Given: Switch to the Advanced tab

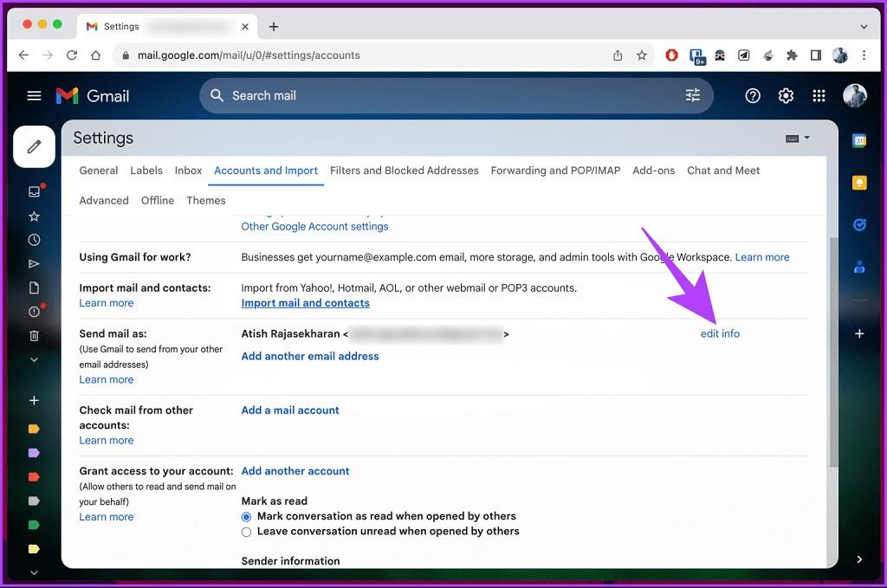Looking at the screenshot, I should click(104, 201).
